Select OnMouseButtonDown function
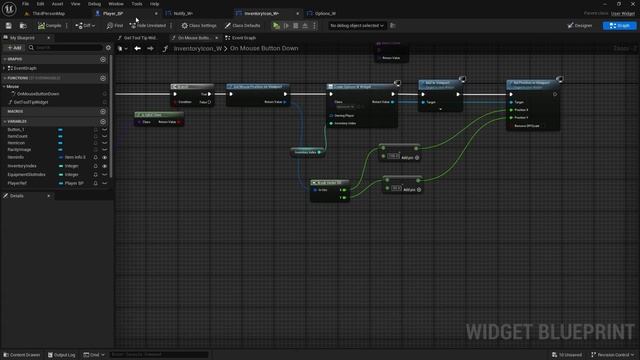This screenshot has height=360, width=640. click(x=38, y=94)
